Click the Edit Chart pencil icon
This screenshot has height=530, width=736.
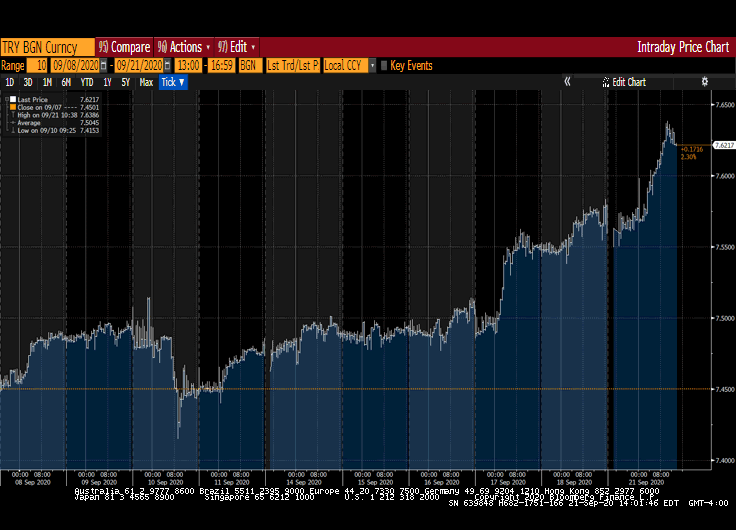point(607,82)
